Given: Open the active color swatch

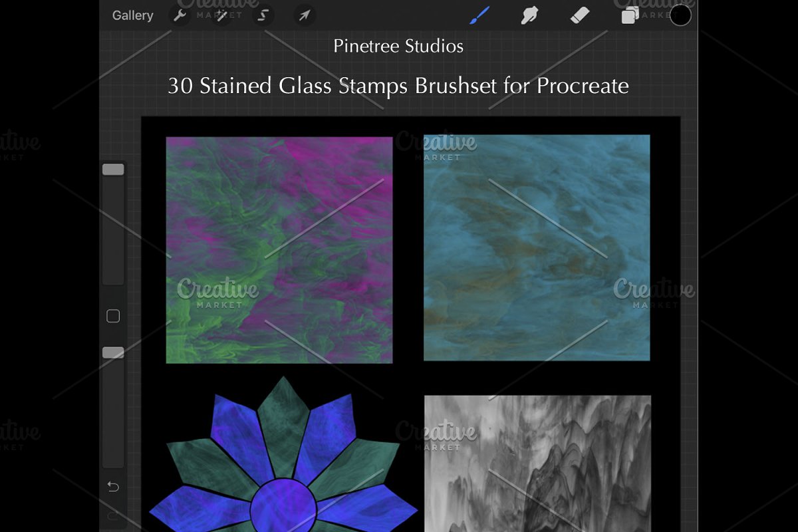Looking at the screenshot, I should click(680, 15).
